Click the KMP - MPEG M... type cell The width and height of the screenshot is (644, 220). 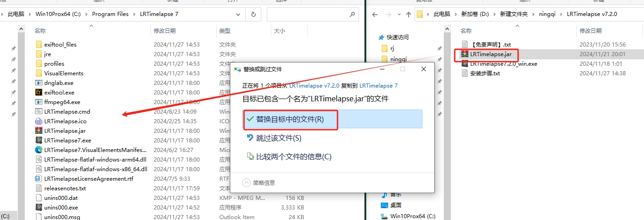(242, 198)
